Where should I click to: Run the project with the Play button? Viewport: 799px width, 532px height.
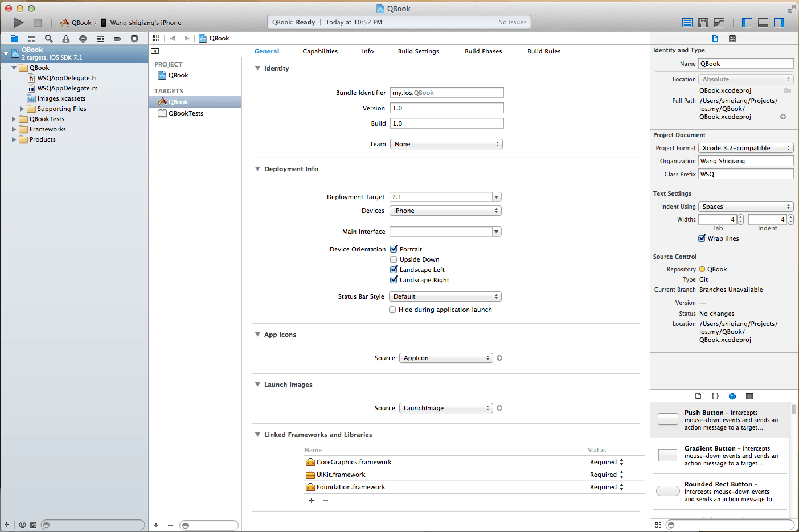[x=19, y=23]
